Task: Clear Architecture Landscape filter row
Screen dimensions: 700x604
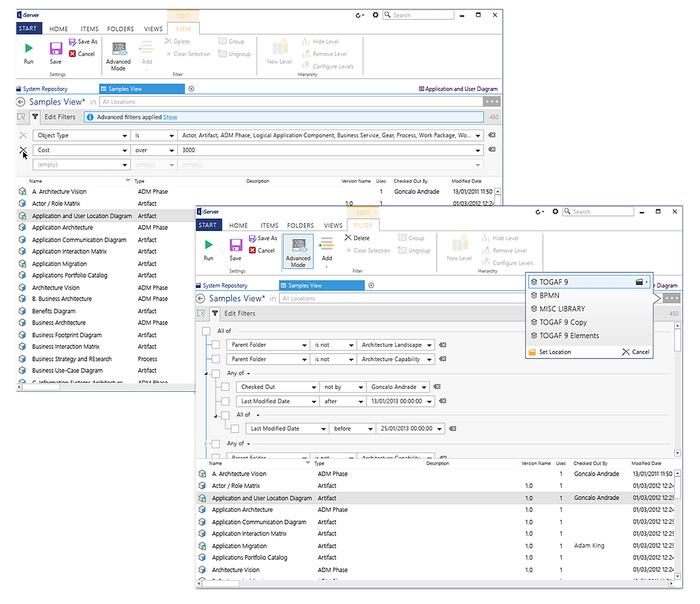Action: [x=443, y=345]
